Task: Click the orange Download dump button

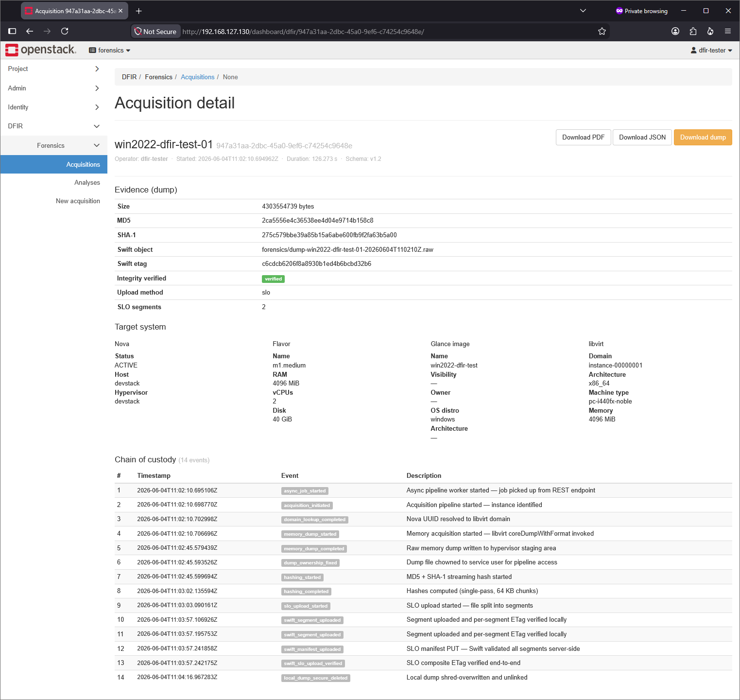Action: pos(703,137)
